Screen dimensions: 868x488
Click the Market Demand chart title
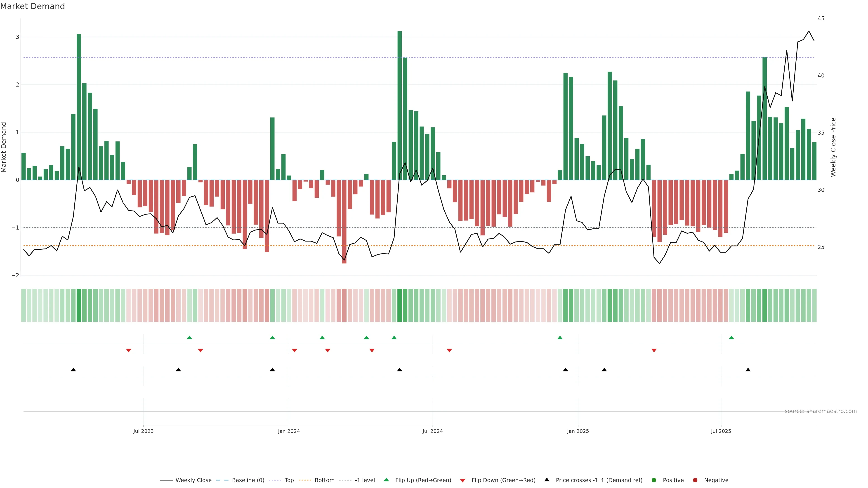[x=32, y=6]
